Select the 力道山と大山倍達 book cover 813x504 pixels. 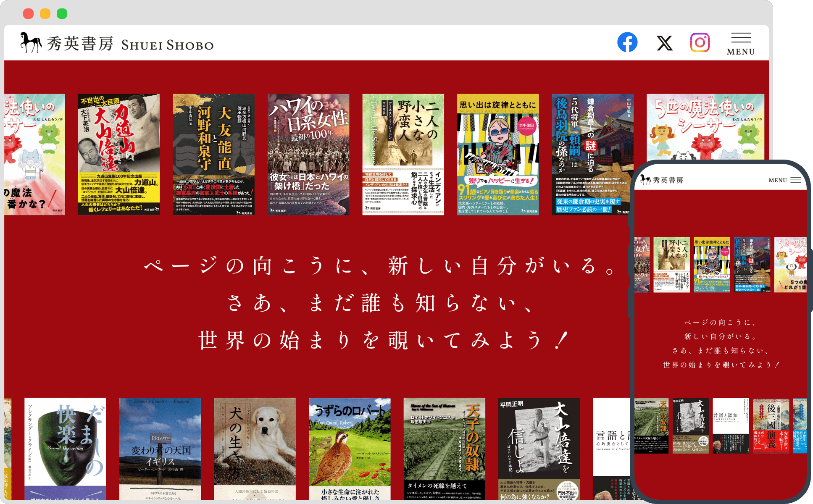(119, 154)
